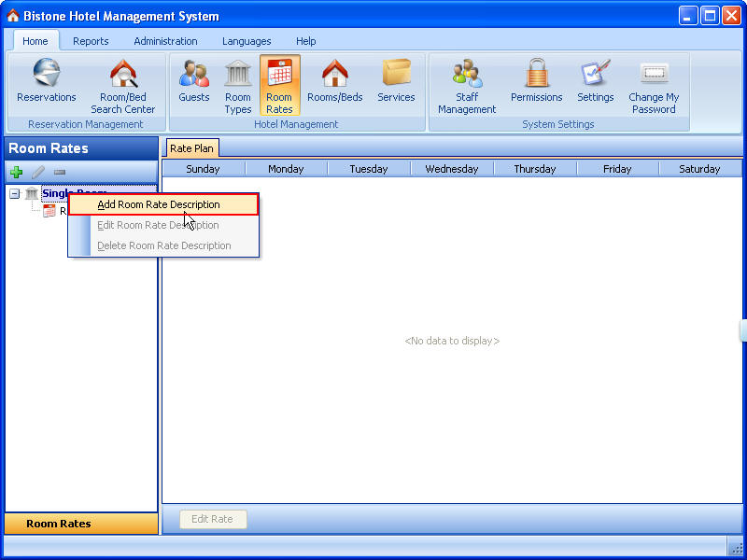This screenshot has width=747, height=560.
Task: Collapse the Single Room tree node
Action: [x=15, y=193]
